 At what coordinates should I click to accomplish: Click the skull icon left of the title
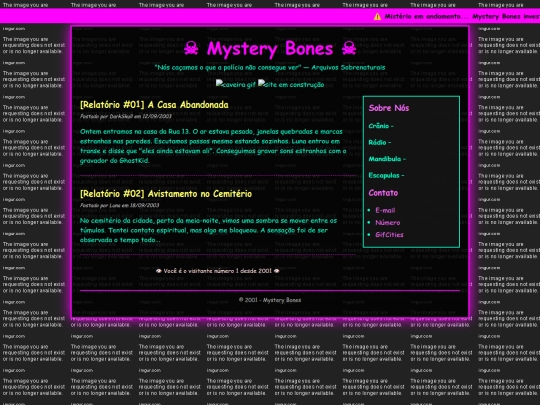(191, 48)
